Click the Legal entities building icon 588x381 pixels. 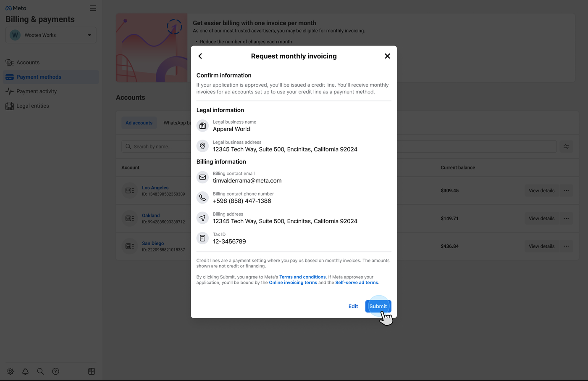10,106
